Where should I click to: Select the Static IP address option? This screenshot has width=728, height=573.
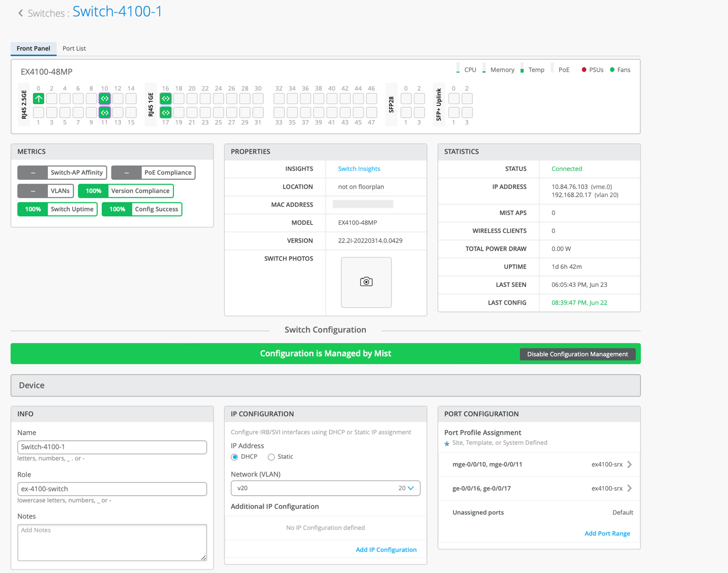click(271, 457)
